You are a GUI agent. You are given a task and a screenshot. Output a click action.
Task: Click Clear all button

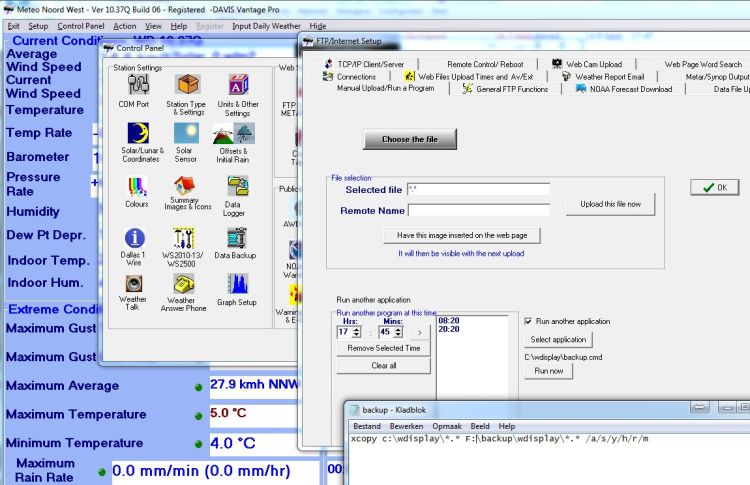point(384,365)
